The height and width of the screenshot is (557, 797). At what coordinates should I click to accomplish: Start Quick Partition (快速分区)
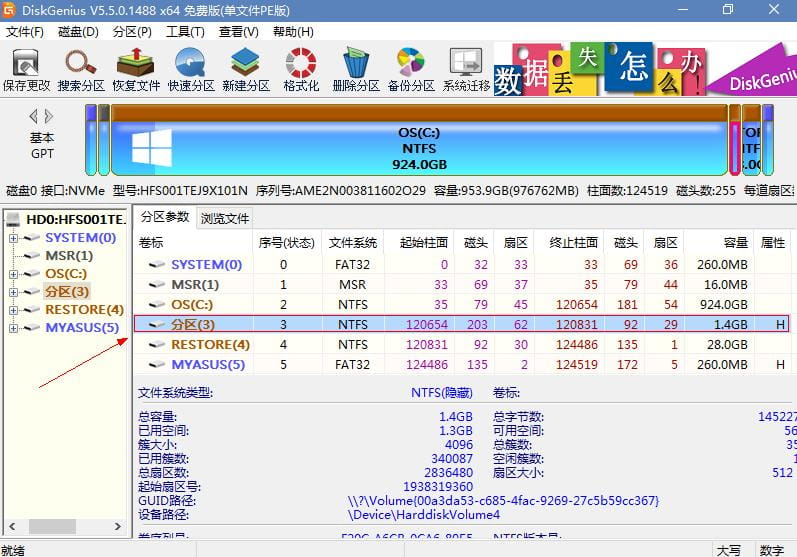[191, 70]
